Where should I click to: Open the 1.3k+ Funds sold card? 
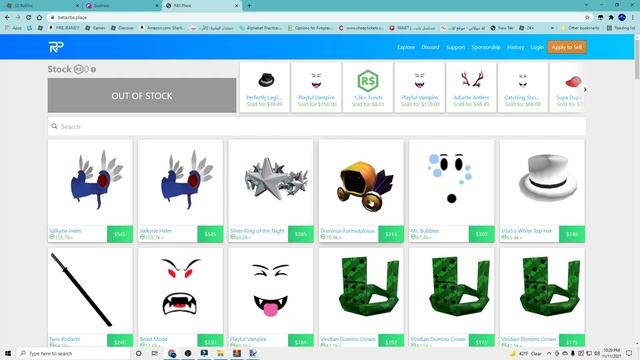coord(368,87)
